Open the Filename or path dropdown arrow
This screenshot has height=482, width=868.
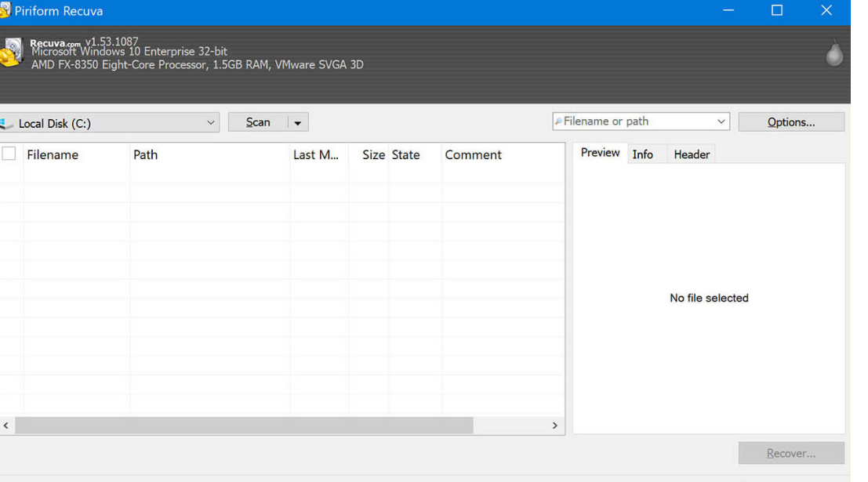click(721, 121)
